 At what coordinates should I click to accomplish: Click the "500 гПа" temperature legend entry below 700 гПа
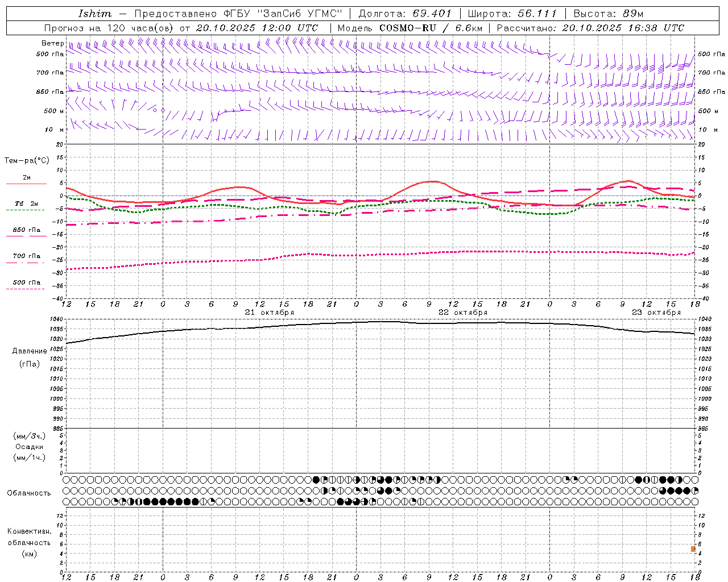pos(26,282)
